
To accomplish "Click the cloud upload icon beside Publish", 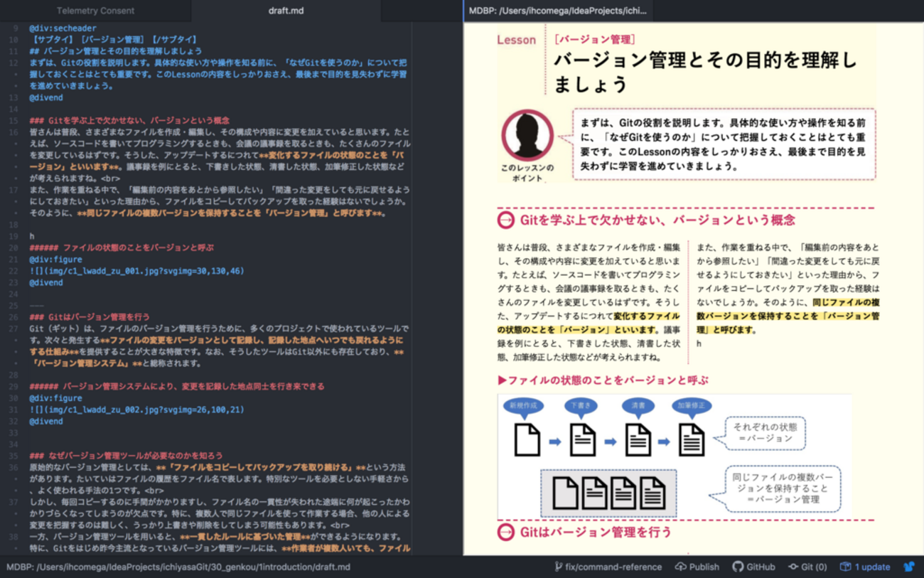I will pos(680,567).
